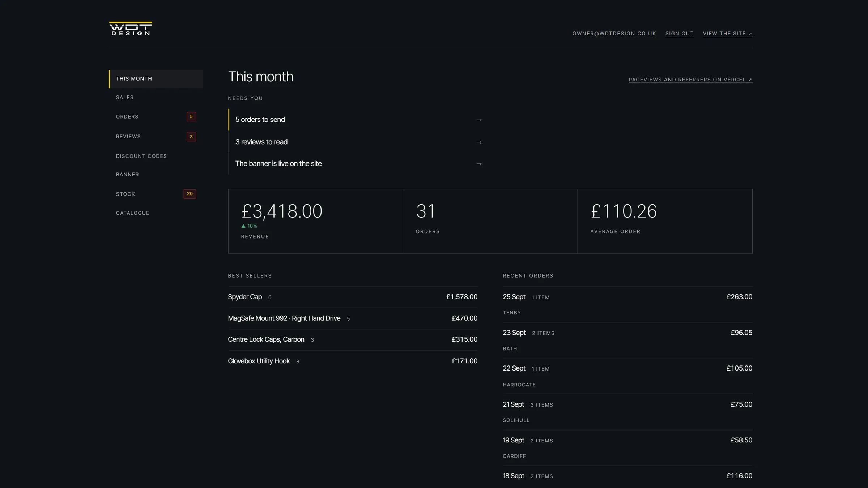Click the Bath order location

click(510, 349)
